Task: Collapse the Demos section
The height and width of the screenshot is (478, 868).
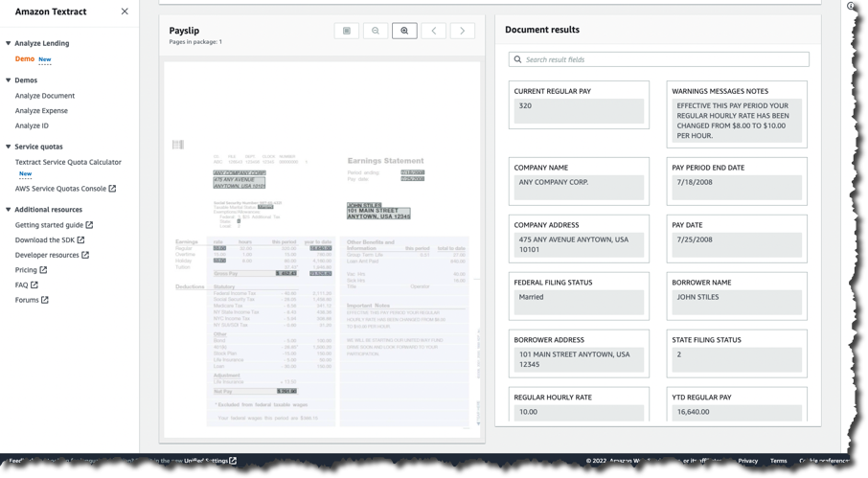Action: 9,80
